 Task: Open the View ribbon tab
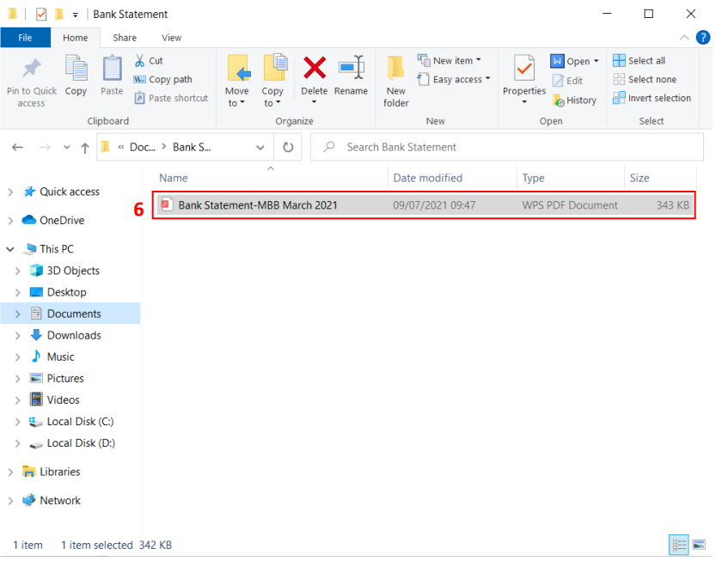click(171, 38)
